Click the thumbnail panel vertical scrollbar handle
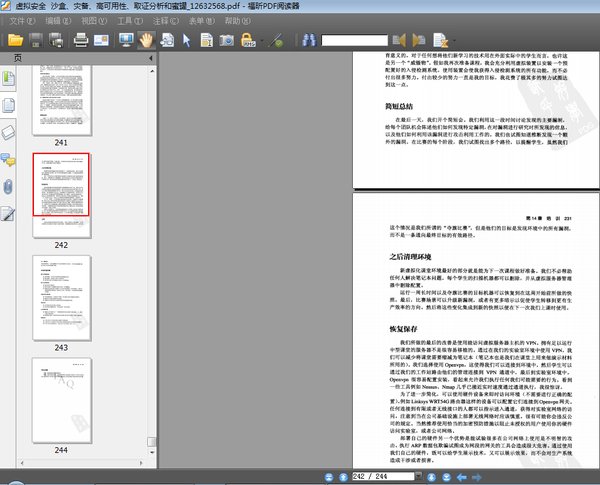 click(x=152, y=442)
